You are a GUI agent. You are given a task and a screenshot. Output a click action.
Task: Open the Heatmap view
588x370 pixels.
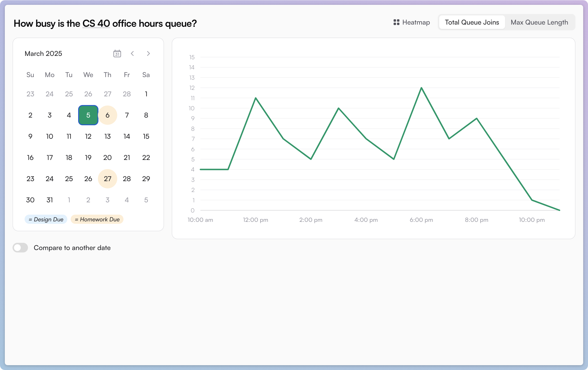[x=412, y=22]
